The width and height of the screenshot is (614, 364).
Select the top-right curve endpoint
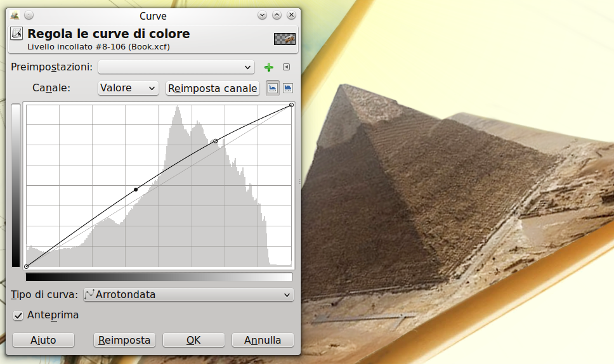(291, 105)
